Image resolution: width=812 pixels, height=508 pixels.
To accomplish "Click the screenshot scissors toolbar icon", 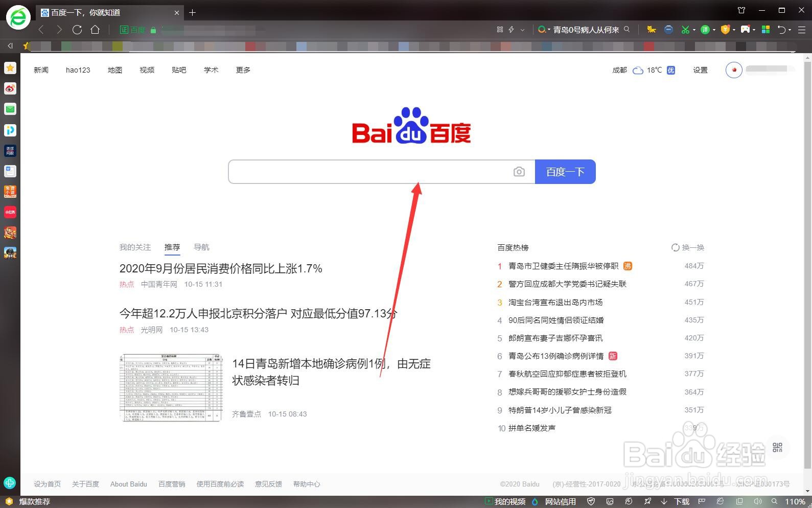I will pyautogui.click(x=685, y=30).
